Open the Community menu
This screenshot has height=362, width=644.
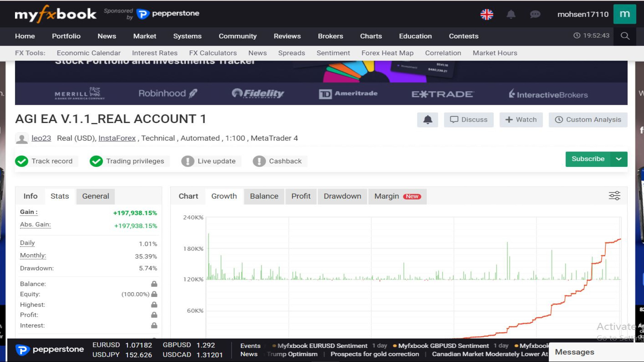pyautogui.click(x=237, y=36)
